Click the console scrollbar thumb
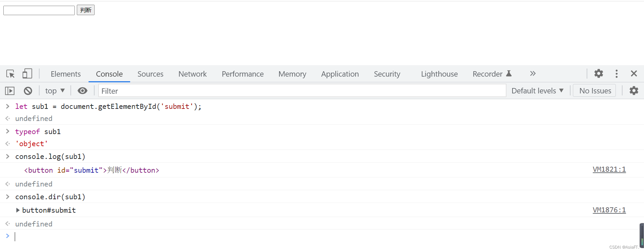Screen dimensions: 644x252 [x=642, y=236]
